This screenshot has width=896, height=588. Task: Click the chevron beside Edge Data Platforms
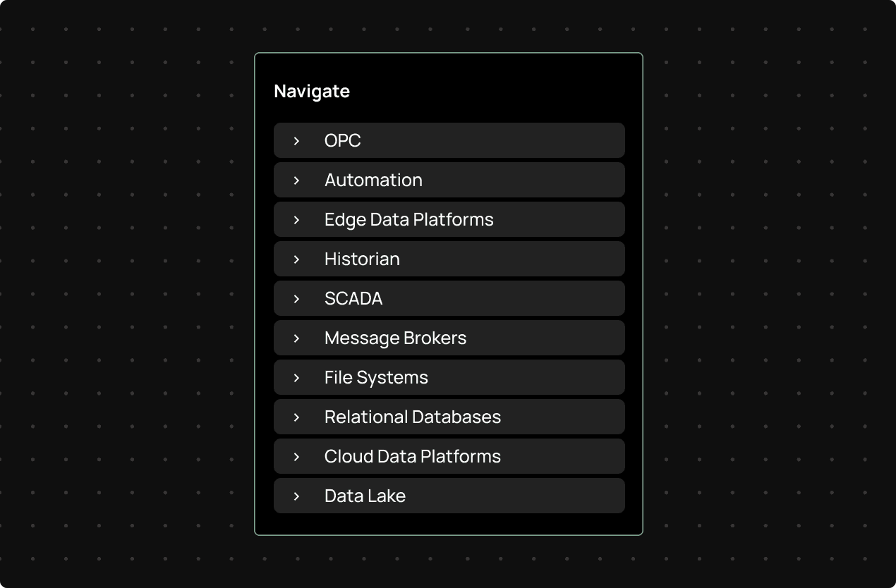point(296,219)
